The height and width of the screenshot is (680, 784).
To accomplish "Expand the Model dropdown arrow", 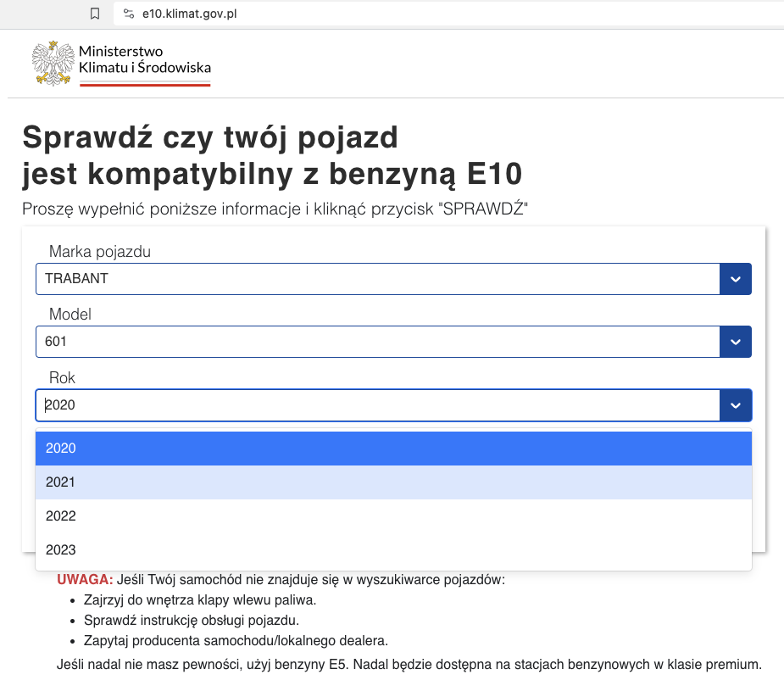I will pyautogui.click(x=735, y=342).
